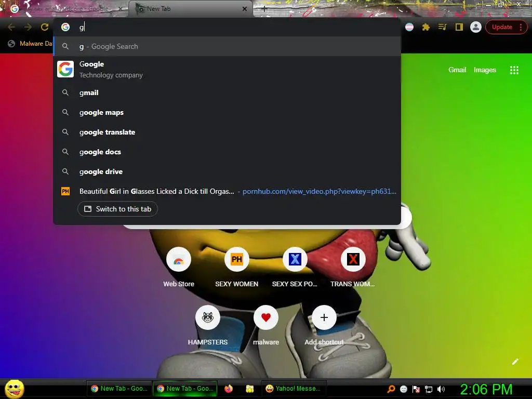Open the media controls playlist icon
The height and width of the screenshot is (399, 532).
[443, 27]
